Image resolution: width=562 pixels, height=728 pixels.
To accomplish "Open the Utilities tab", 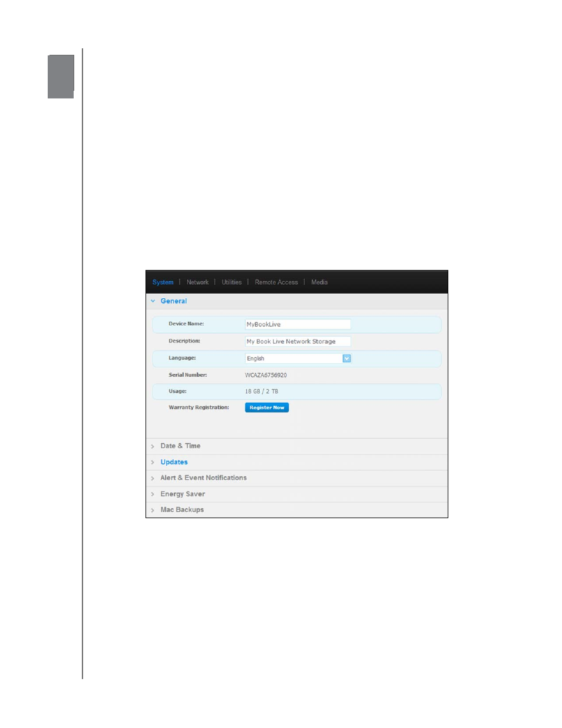I will [x=232, y=282].
